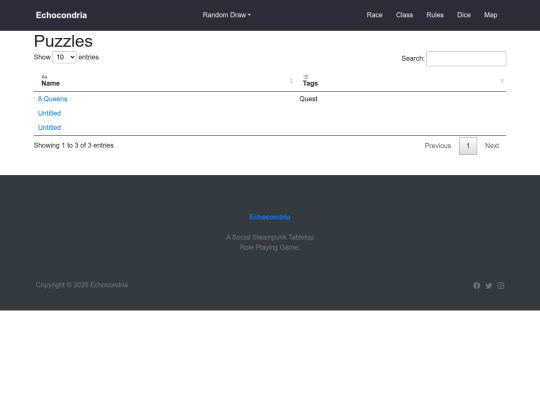The image size is (540, 405).
Task: Go to the Race page
Action: point(374,15)
